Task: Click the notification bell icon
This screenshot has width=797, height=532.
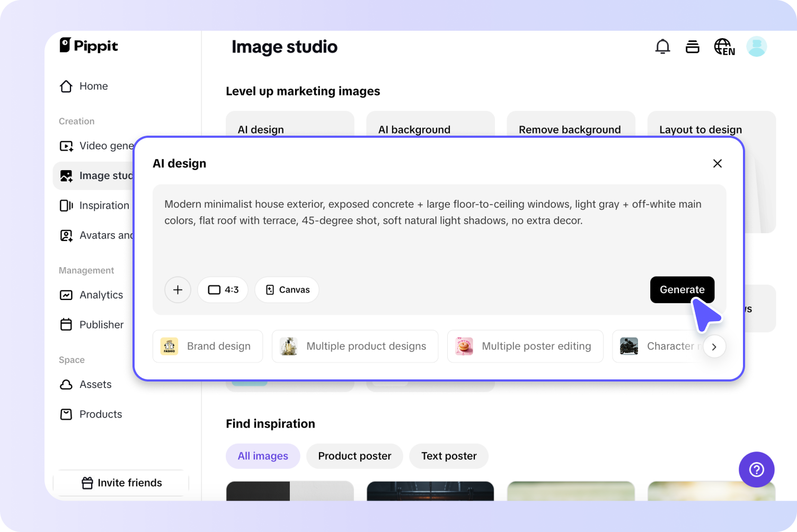Action: (662, 47)
